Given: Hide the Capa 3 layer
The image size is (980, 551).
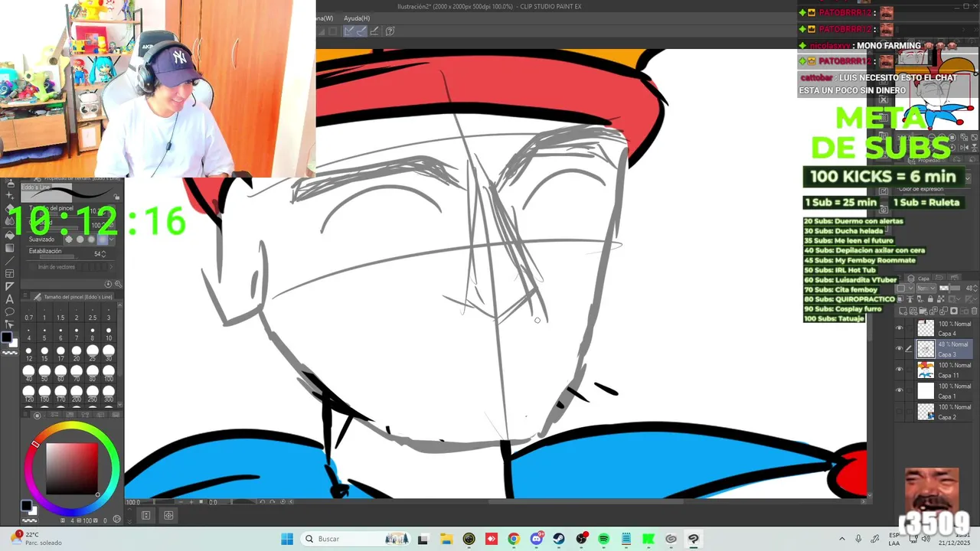Looking at the screenshot, I should (x=900, y=349).
